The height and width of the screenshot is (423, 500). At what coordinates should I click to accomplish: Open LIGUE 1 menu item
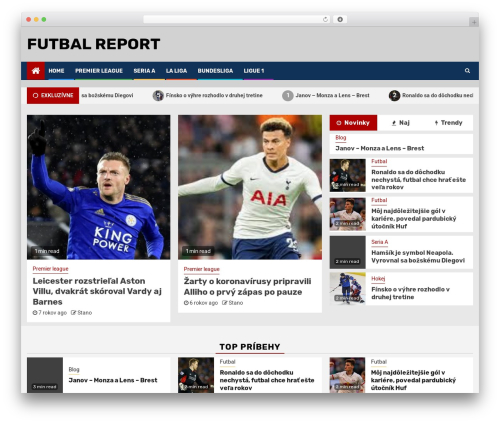[x=254, y=71]
